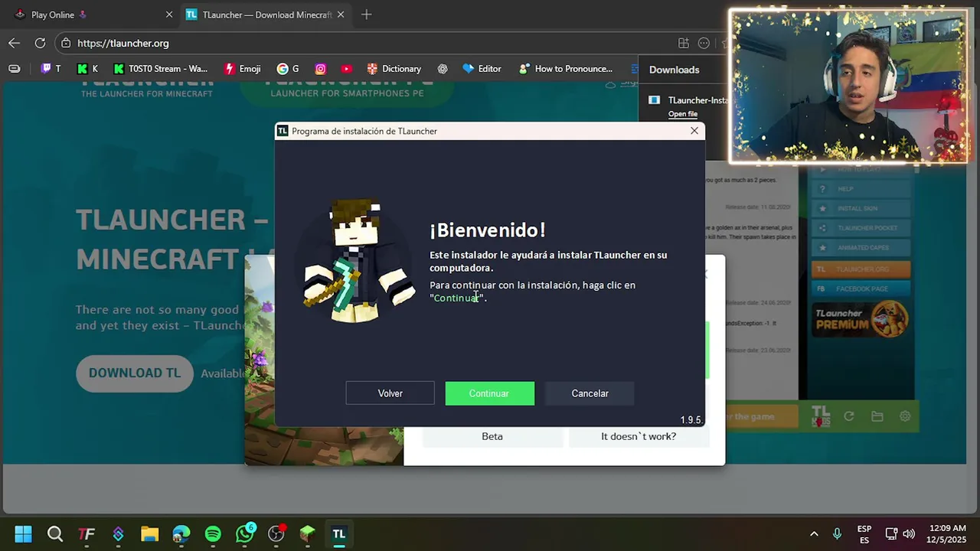Open the T0ST0 Stream bookmark

pyautogui.click(x=160, y=68)
